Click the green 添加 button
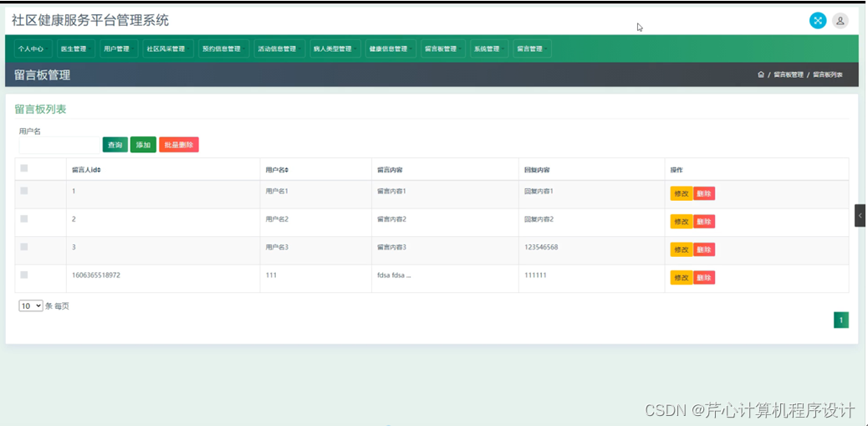This screenshot has width=868, height=426. click(x=143, y=145)
